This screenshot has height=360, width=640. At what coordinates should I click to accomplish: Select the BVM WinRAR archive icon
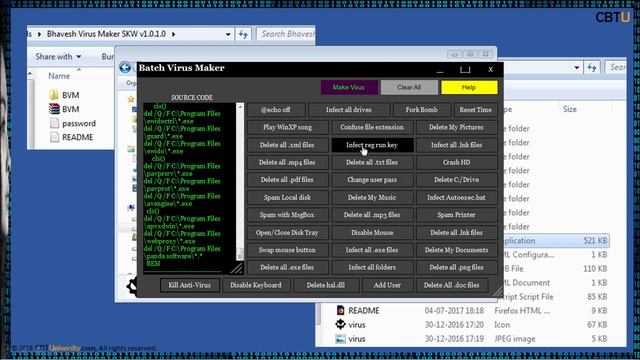[x=54, y=109]
